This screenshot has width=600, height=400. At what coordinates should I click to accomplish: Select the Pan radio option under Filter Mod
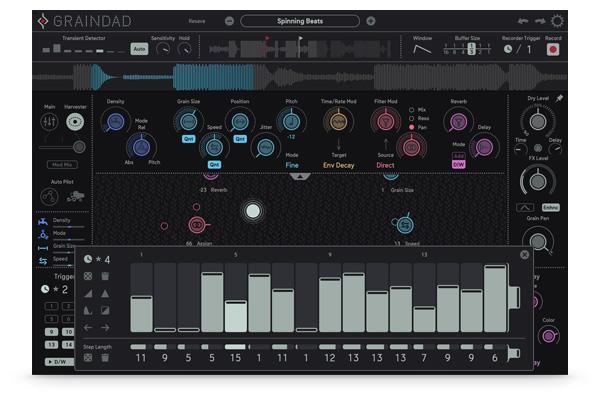point(412,128)
